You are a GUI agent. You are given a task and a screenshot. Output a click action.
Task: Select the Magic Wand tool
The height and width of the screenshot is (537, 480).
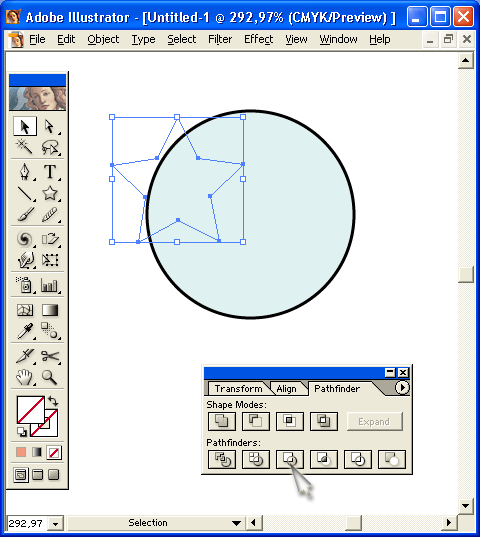pos(25,148)
